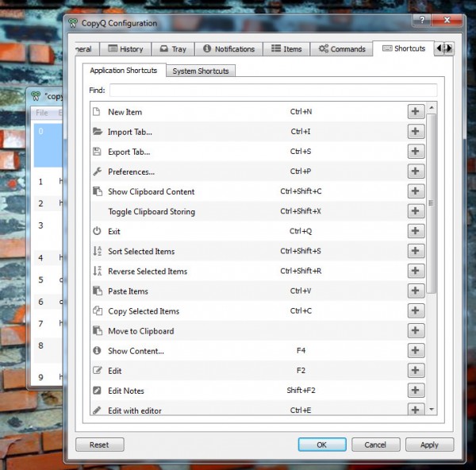Click the Export Tab floppy disk icon

[x=97, y=152]
